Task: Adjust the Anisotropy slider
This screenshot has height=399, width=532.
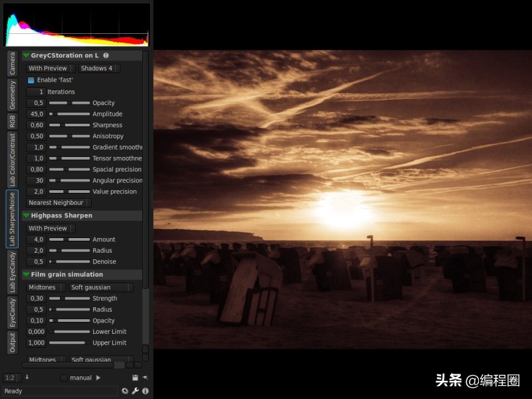Action: point(70,136)
